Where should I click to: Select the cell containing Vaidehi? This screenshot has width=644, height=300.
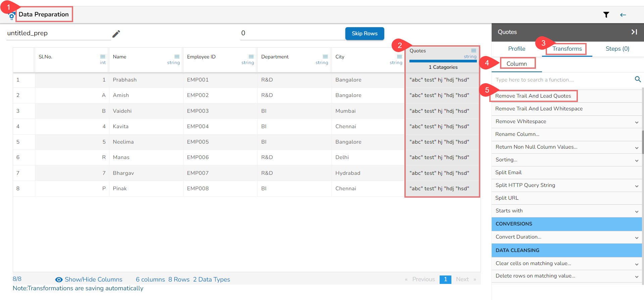click(x=146, y=111)
